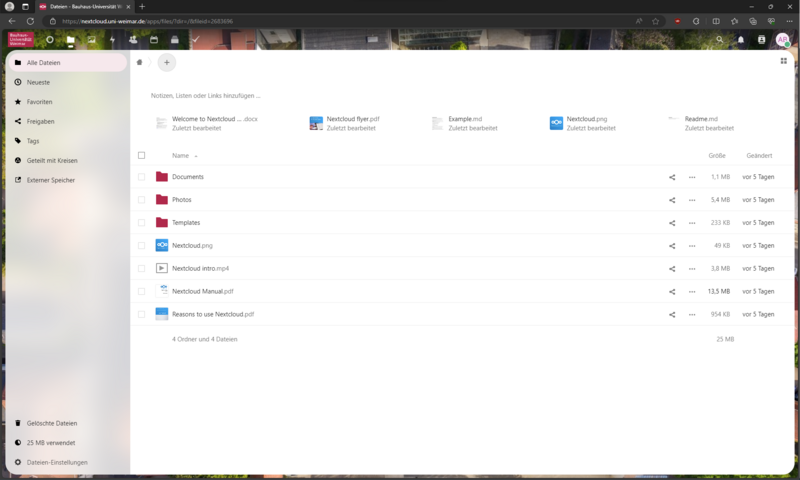800x480 pixels.
Task: Click the notes field 'Notizen, Listen oder Links hinzufügen'
Action: [206, 95]
